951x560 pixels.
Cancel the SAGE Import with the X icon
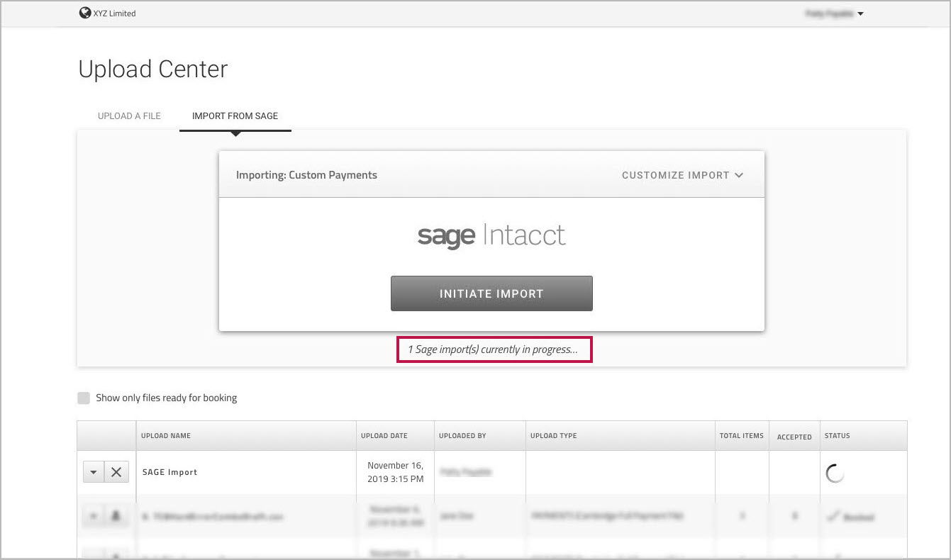(116, 472)
